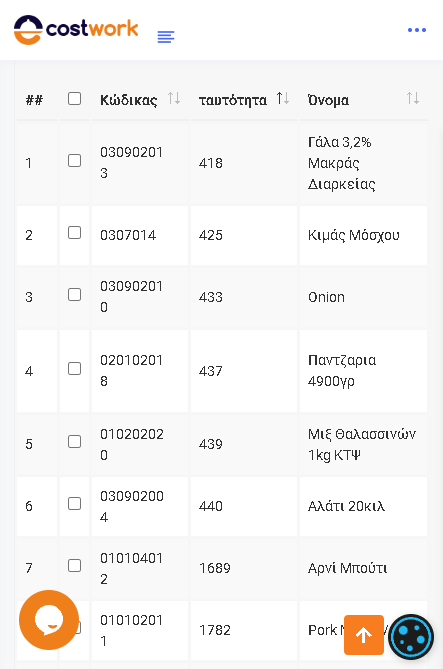Click the Κώδικας column header
443x669 pixels.
coord(128,100)
